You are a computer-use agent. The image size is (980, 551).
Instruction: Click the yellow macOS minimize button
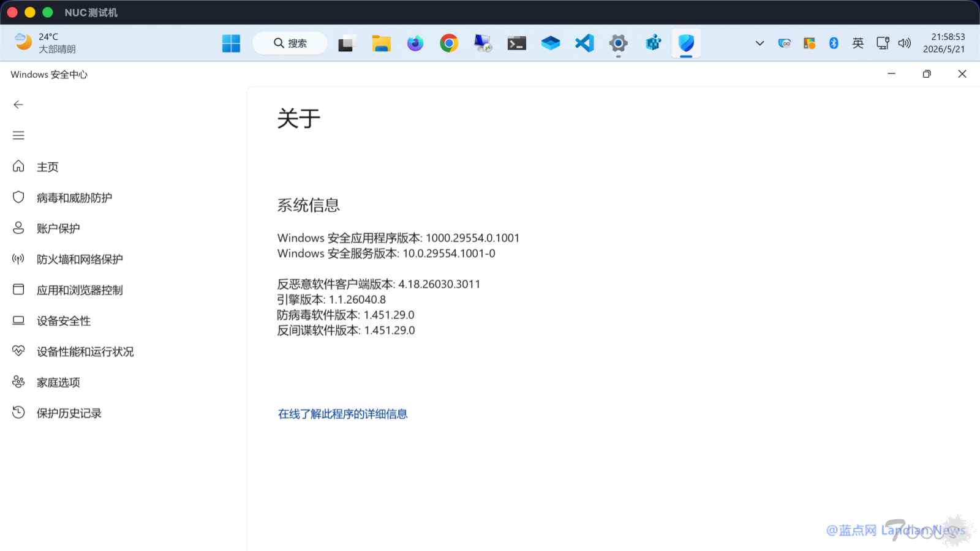pyautogui.click(x=30, y=12)
